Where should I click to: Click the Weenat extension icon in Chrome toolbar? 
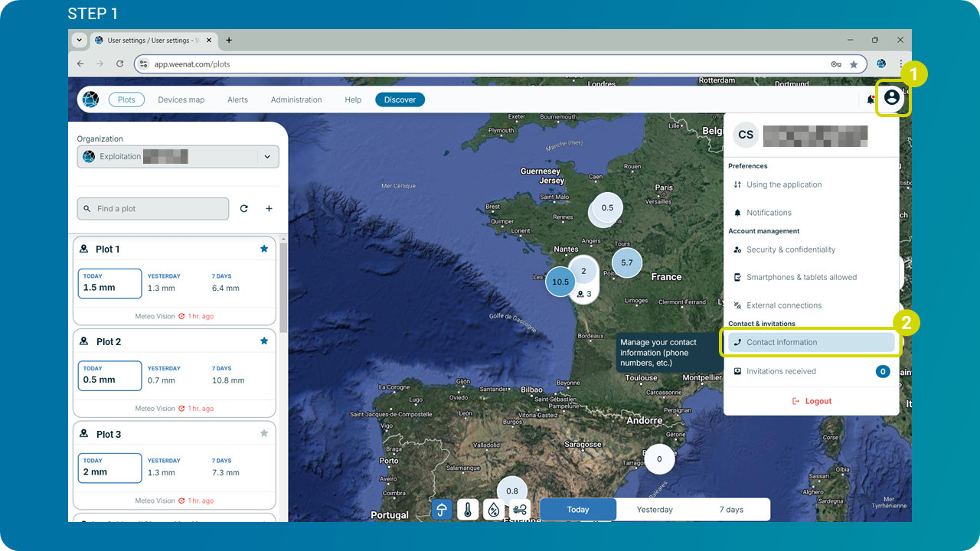pos(881,64)
